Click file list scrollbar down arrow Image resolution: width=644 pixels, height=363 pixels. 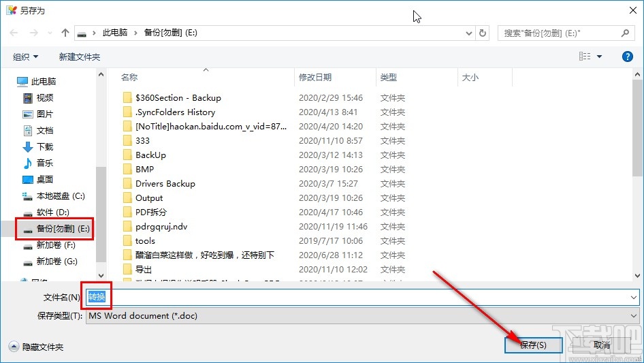click(637, 276)
